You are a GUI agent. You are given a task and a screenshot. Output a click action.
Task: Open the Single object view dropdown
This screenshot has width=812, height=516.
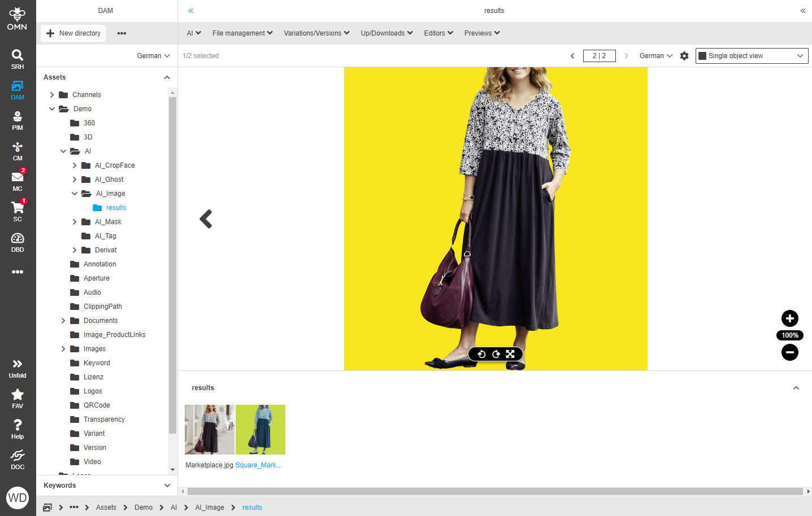(x=752, y=55)
